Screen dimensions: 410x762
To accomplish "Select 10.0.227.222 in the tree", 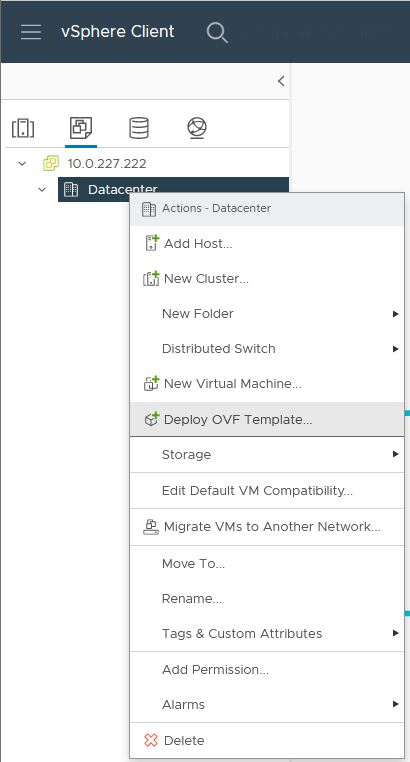I will pos(107,163).
